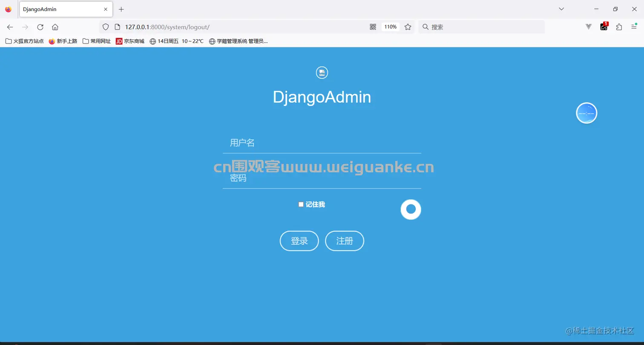Click the 注册 register button
The width and height of the screenshot is (644, 345).
point(345,241)
